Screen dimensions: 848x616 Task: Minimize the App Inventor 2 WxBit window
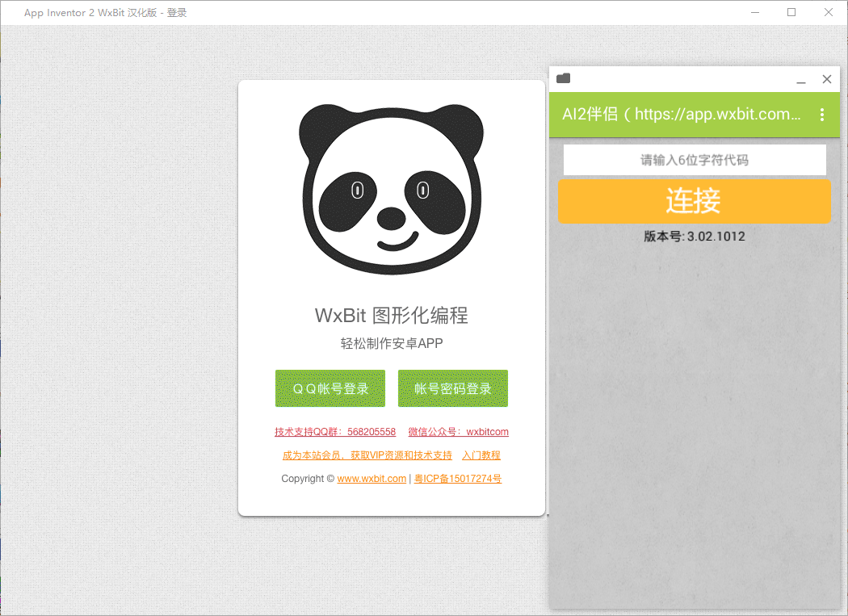point(755,12)
